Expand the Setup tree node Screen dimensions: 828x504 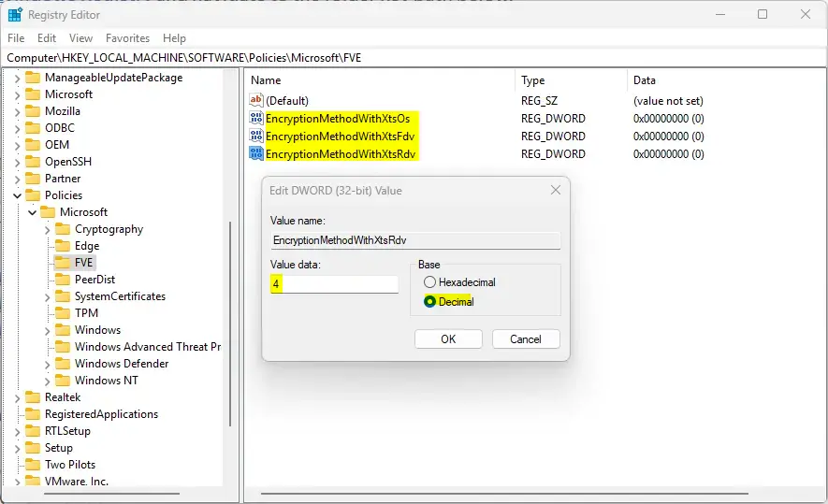tap(17, 449)
